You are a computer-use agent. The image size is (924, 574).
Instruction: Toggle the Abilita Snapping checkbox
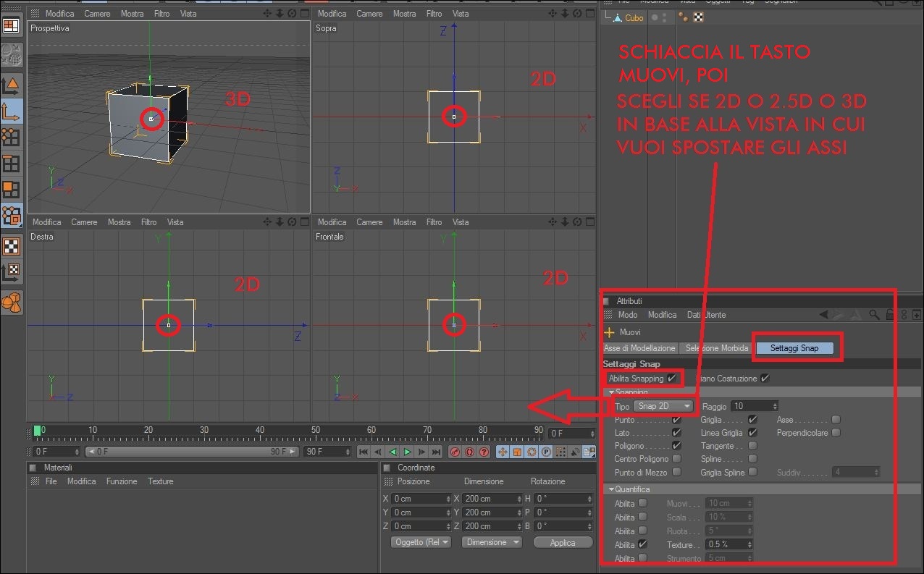pos(672,379)
